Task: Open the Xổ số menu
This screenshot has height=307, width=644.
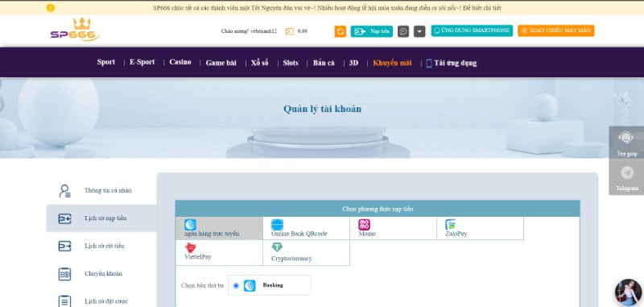Action: point(259,63)
